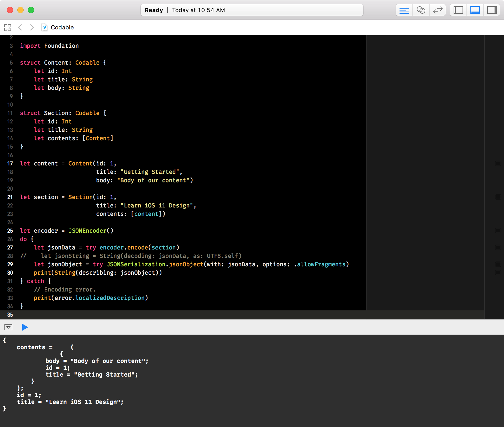Click console 'body = "Body of our content";'
The height and width of the screenshot is (427, 504).
97,361
